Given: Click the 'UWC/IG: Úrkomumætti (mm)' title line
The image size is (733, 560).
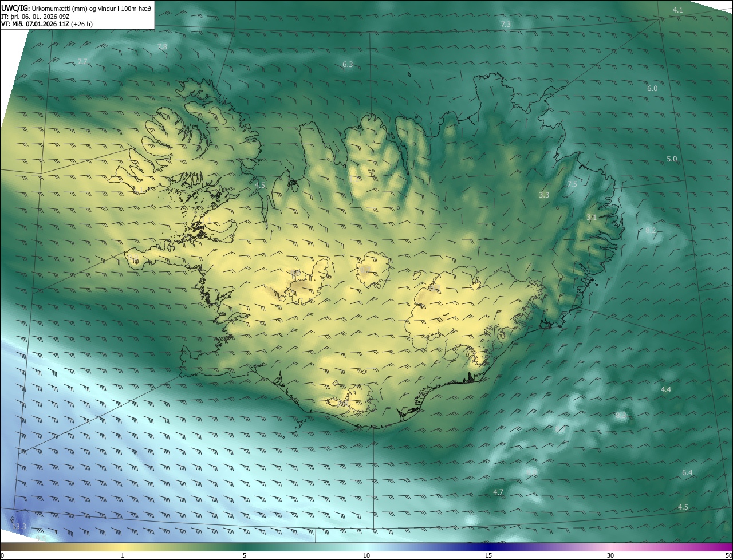Looking at the screenshot, I should (76, 9).
